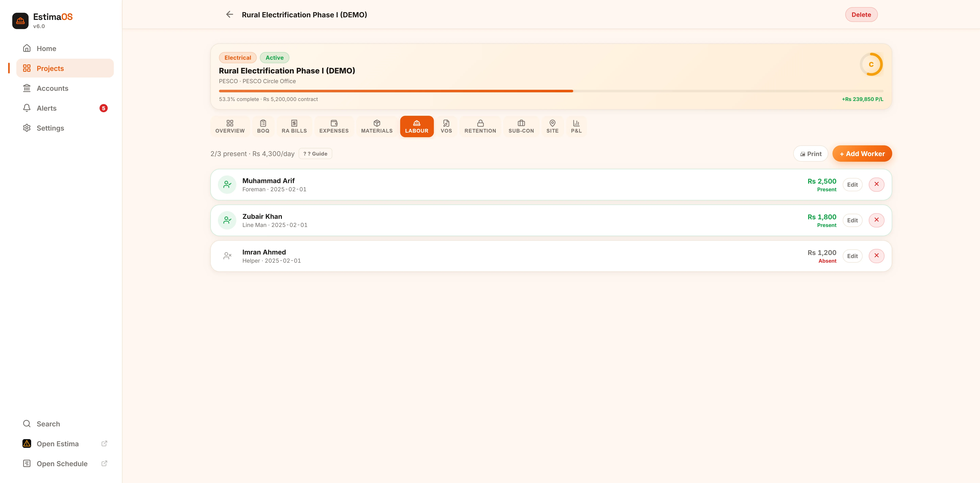Click the 'Rs 2,500' daily rate
The height and width of the screenshot is (483, 980).
(x=822, y=181)
